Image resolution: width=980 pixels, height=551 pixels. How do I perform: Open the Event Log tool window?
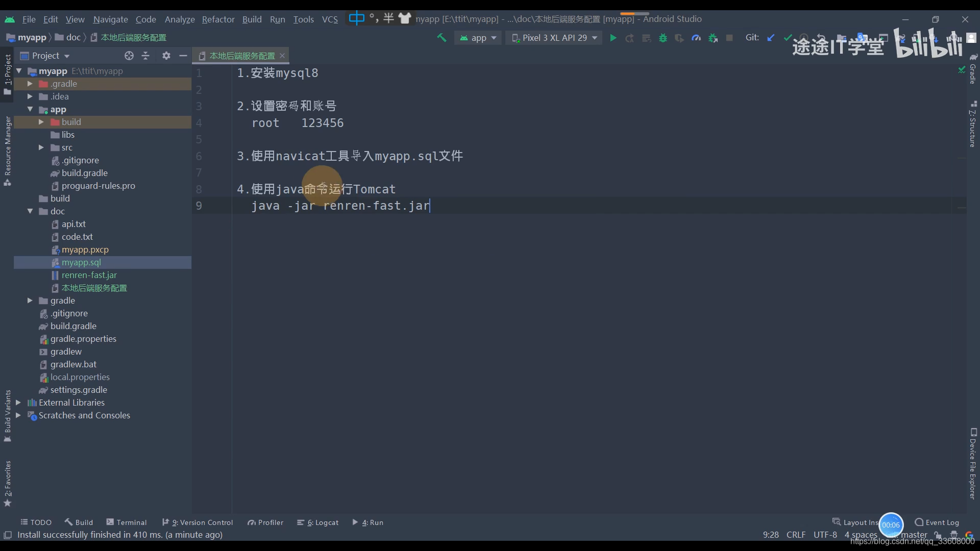click(937, 522)
